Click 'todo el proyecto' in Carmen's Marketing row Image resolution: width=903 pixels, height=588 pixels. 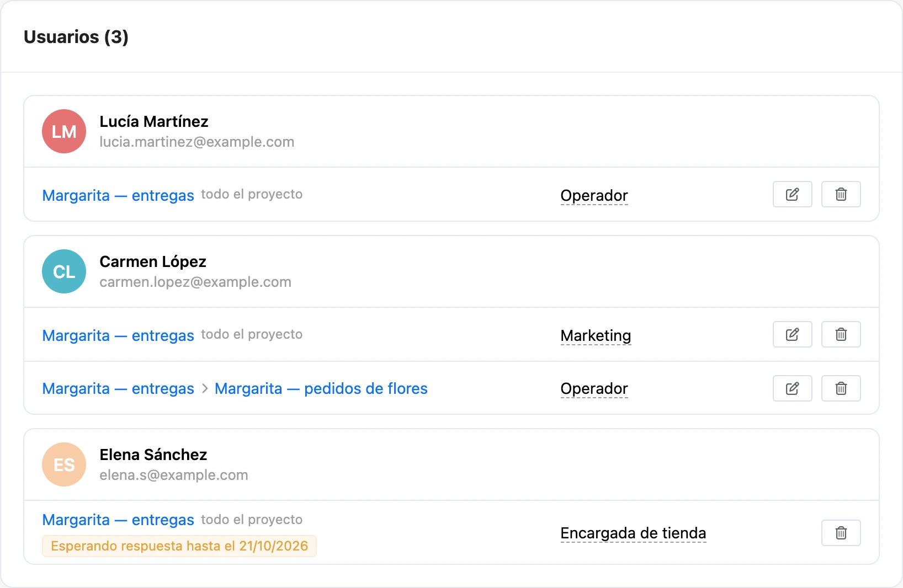[252, 334]
